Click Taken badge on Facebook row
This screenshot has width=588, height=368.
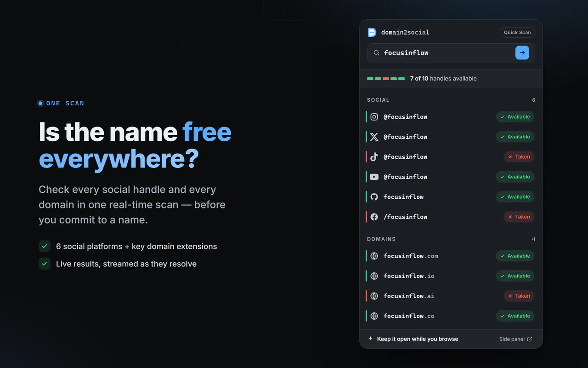click(519, 217)
